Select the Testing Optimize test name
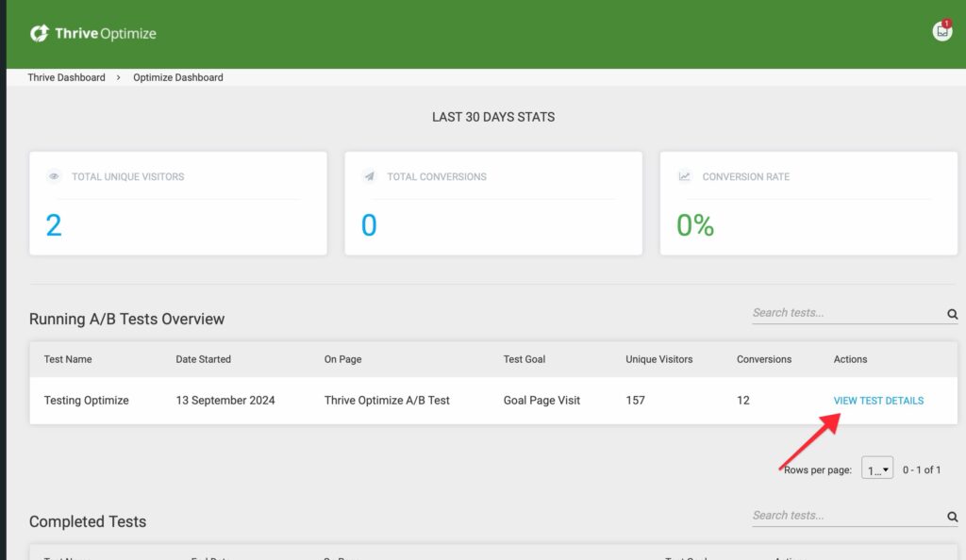 86,401
